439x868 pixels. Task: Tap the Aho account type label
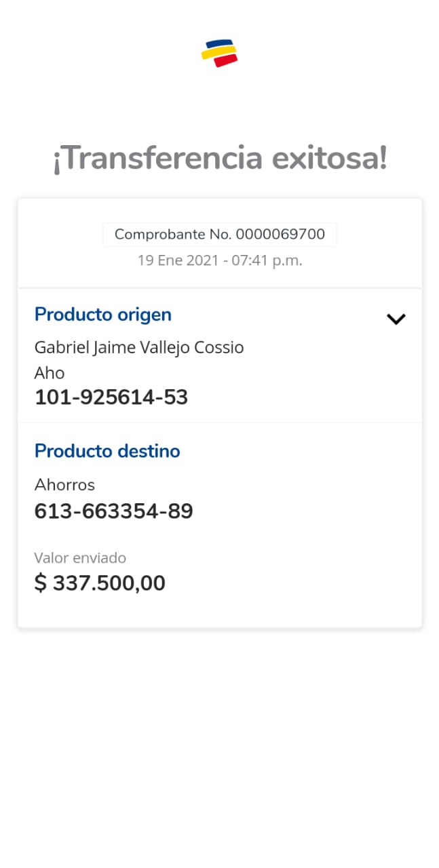tap(50, 373)
